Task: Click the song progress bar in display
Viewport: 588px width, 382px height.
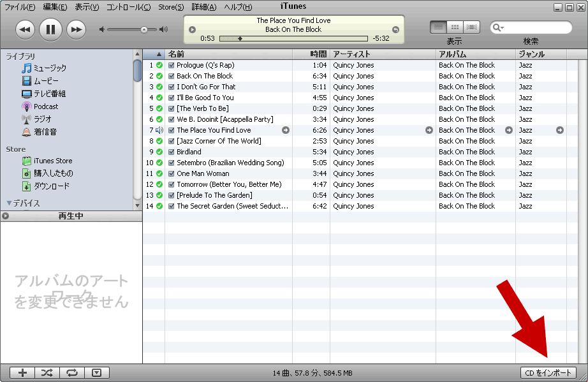Action: click(x=293, y=38)
